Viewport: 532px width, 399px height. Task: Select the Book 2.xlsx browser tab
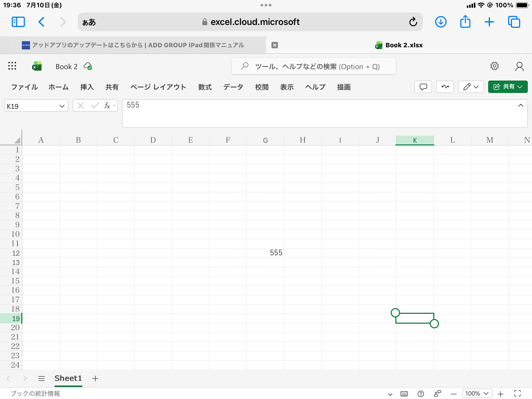(399, 45)
